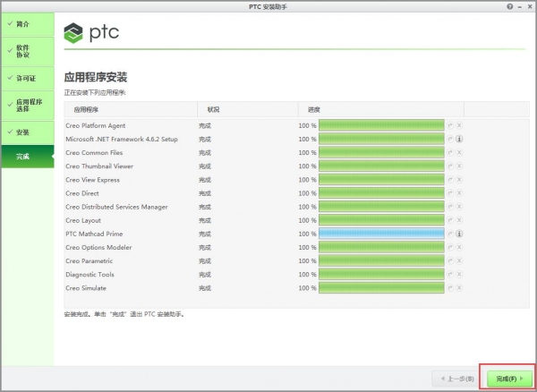This screenshot has height=392, width=537.
Task: Select the Creo Common Files row name
Action: (94, 153)
